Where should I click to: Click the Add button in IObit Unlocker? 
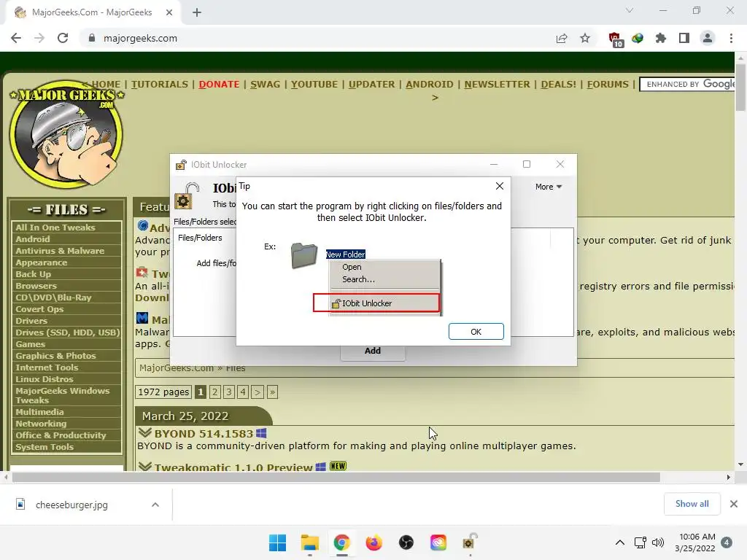[x=373, y=351]
